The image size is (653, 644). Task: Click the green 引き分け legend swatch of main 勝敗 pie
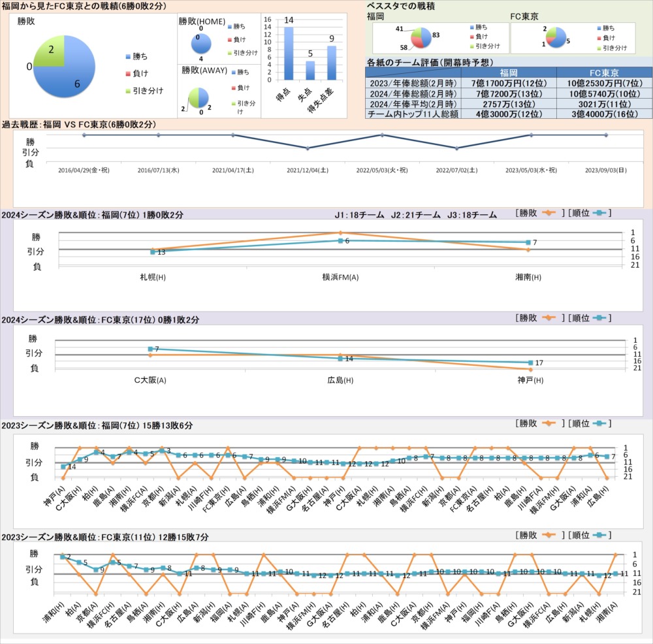(x=128, y=91)
